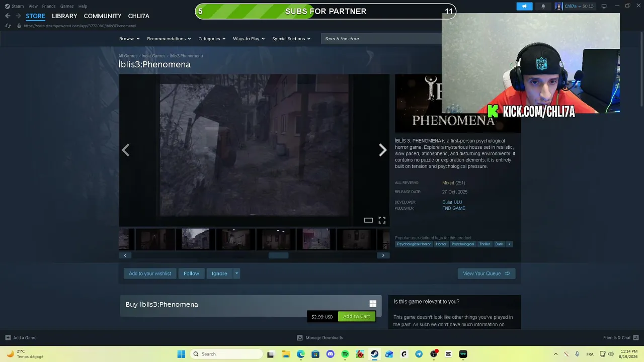Open the View menu

tap(33, 6)
